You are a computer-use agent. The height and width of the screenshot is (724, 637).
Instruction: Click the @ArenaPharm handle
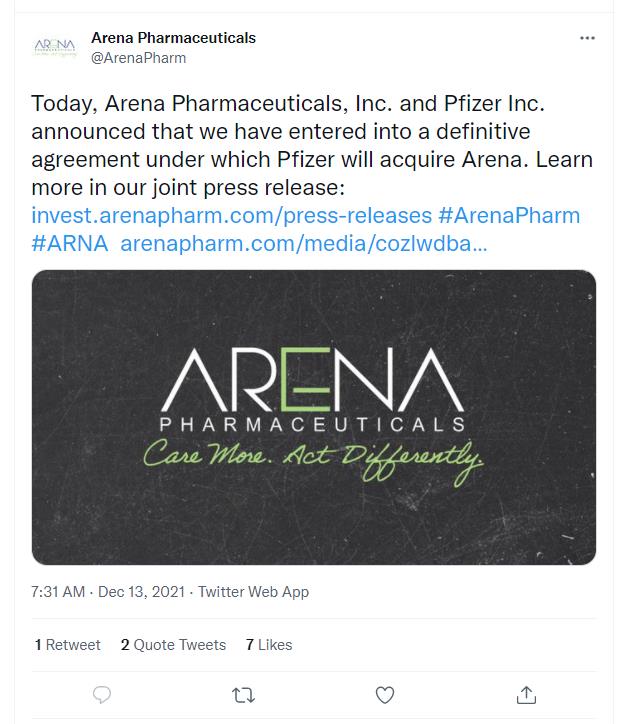[x=138, y=58]
